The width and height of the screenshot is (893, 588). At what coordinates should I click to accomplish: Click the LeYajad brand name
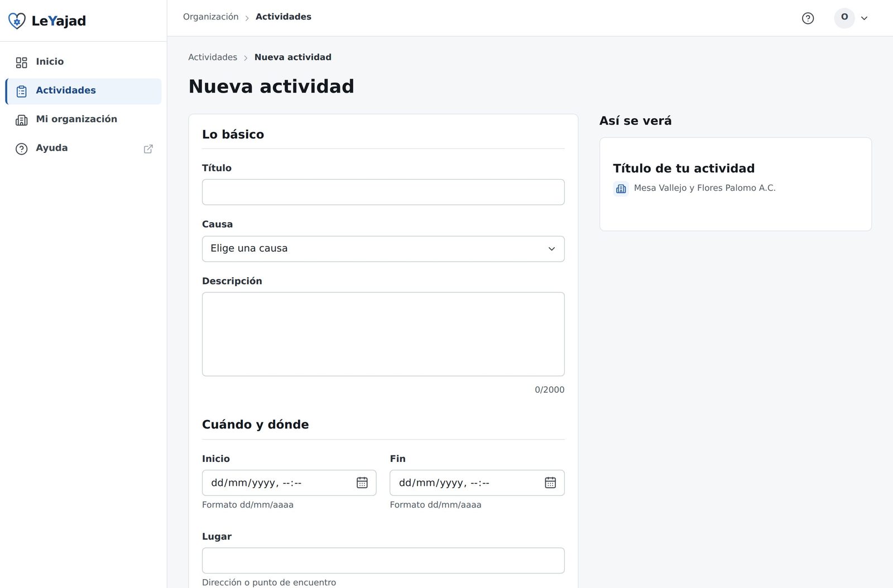(x=59, y=21)
